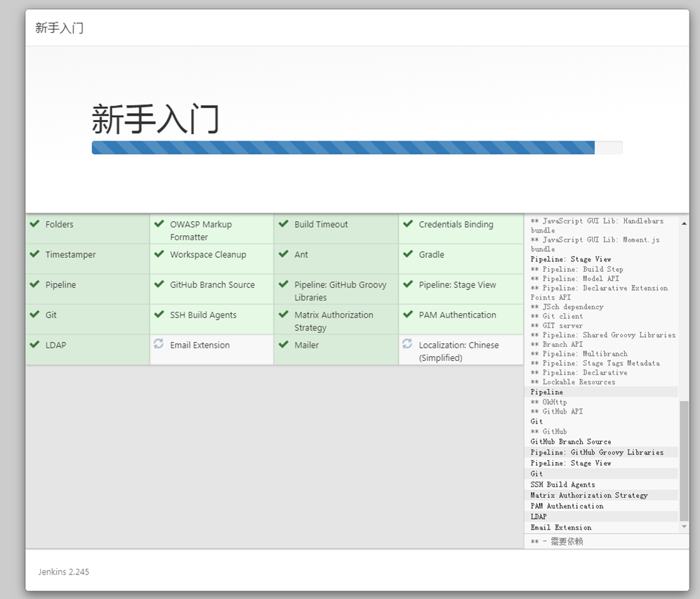Viewport: 700px width, 599px height.
Task: Click the log panel scroll down arrow
Action: pyautogui.click(x=684, y=527)
